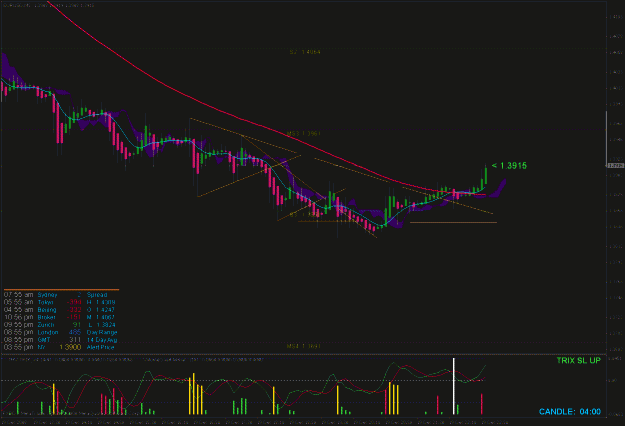Click the 'CANDLE: 04:00' countdown timer
The image size is (625, 426).
point(570,411)
